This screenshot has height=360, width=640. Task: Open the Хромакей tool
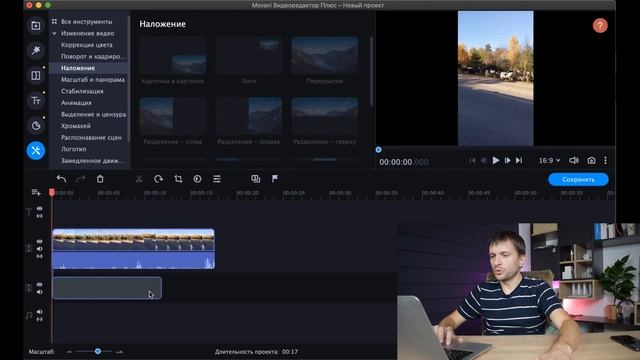[x=76, y=126]
